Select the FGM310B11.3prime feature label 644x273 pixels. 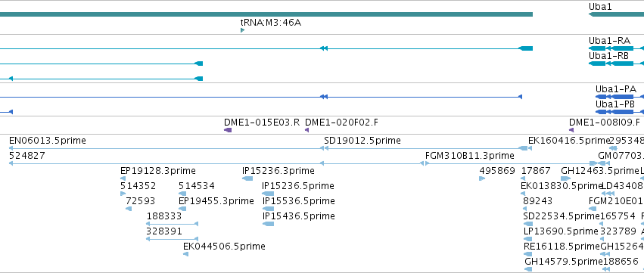[469, 156]
